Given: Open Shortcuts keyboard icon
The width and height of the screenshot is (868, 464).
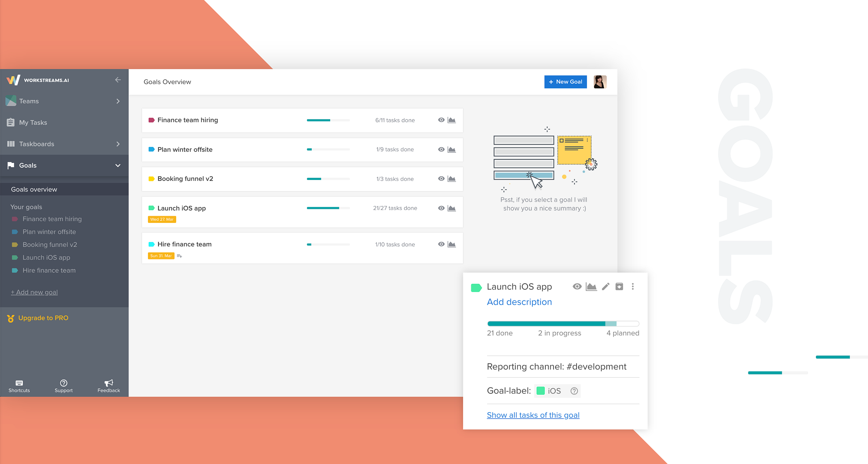Looking at the screenshot, I should coord(19,383).
